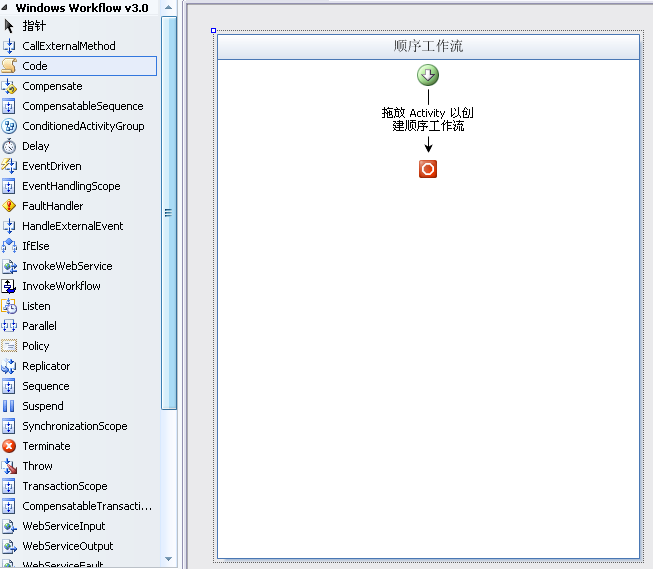
Task: Select the 'Terminate' toolbox label
Action: pyautogui.click(x=46, y=446)
